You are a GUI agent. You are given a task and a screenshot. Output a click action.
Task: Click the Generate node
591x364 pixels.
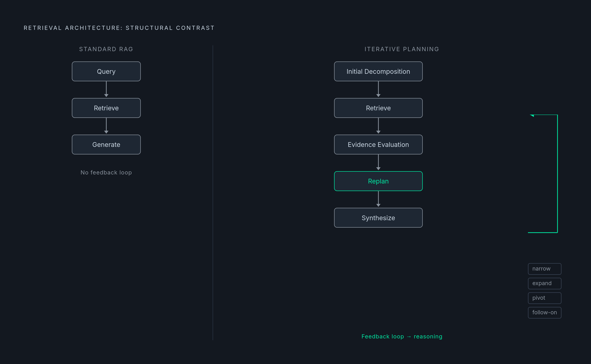[x=106, y=144]
